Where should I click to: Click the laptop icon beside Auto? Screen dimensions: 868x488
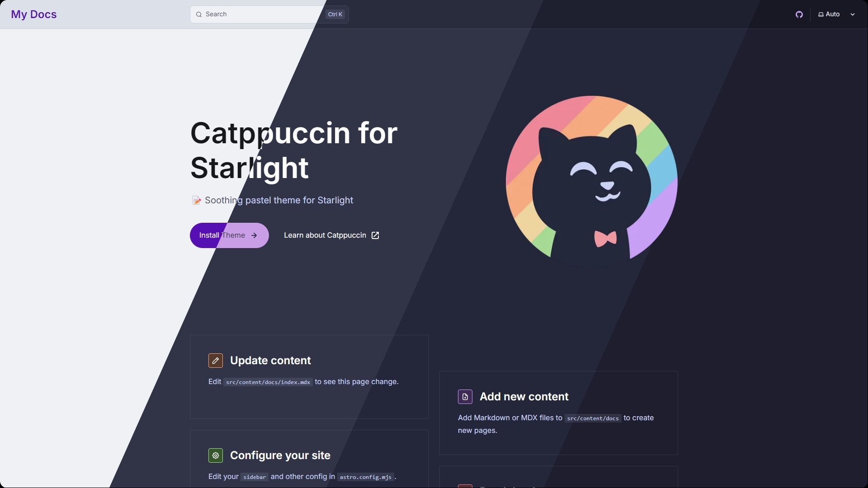(821, 14)
